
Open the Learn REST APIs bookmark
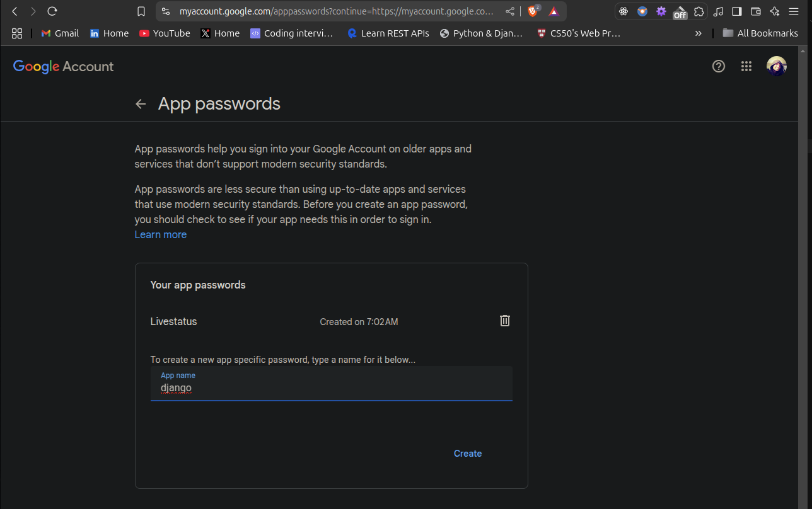[x=388, y=33]
